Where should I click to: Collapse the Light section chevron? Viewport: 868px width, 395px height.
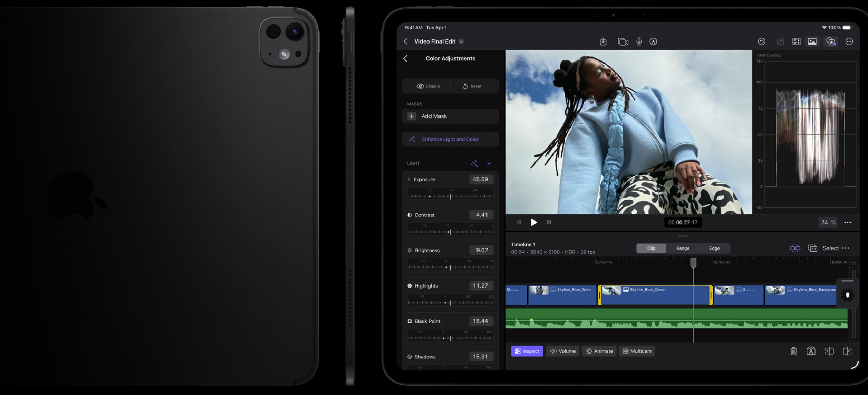[489, 163]
